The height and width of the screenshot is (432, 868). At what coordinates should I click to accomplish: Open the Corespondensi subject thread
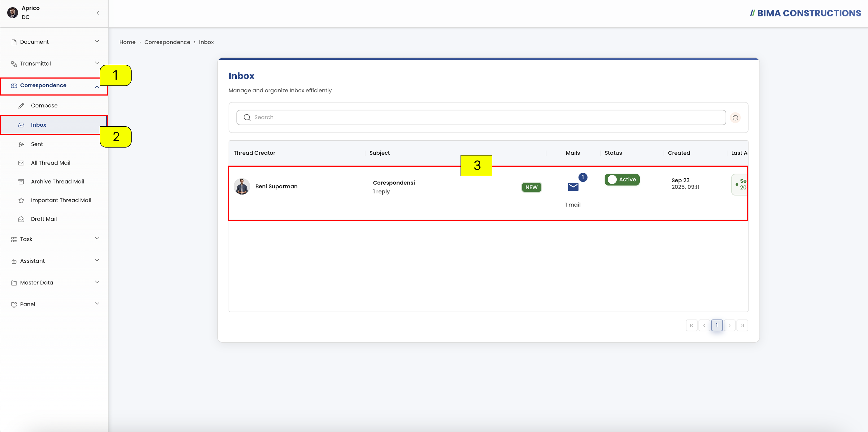click(394, 183)
